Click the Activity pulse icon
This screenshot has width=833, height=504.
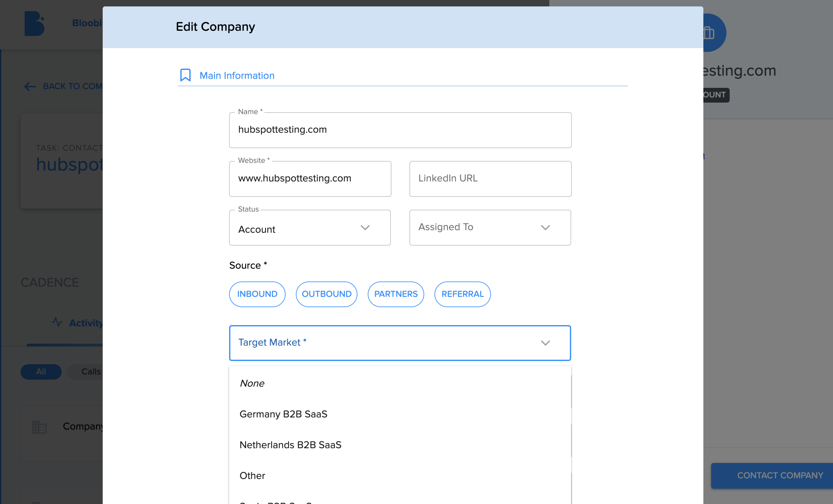click(x=57, y=322)
